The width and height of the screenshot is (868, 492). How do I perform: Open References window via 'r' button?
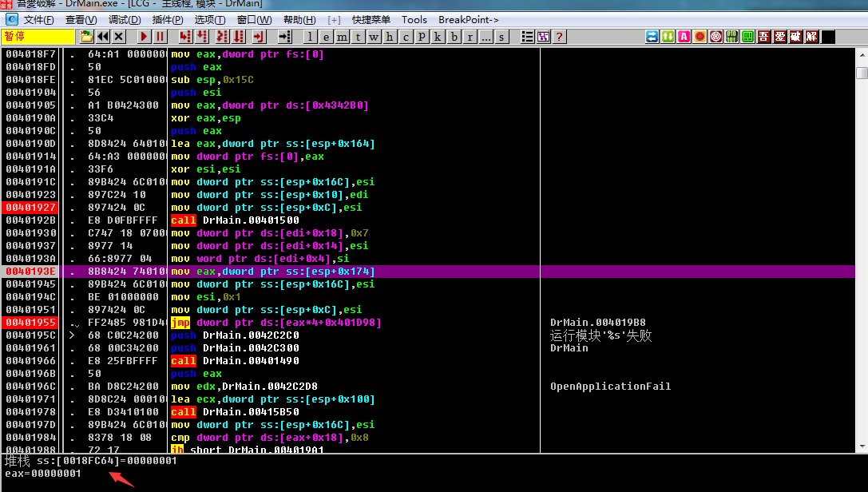[470, 37]
